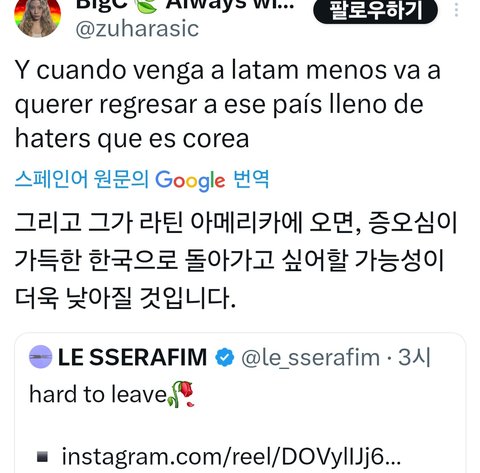Tap the follow button (팔로우하기)
The image size is (480, 473).
pos(375,10)
